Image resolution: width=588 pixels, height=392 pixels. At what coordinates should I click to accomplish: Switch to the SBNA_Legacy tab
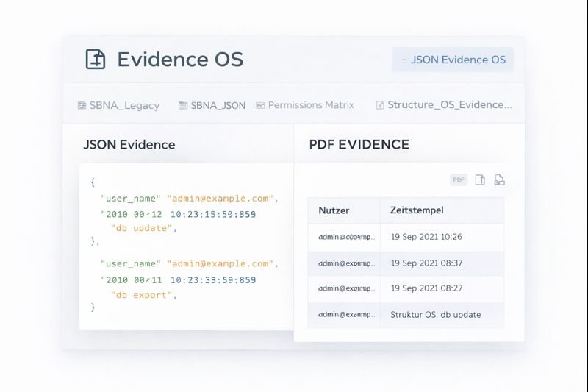tap(123, 105)
